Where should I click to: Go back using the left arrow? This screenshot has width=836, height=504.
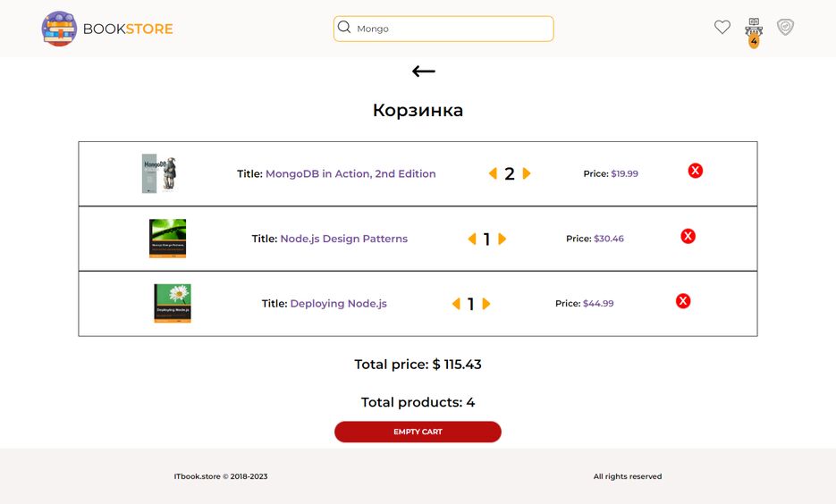(423, 71)
